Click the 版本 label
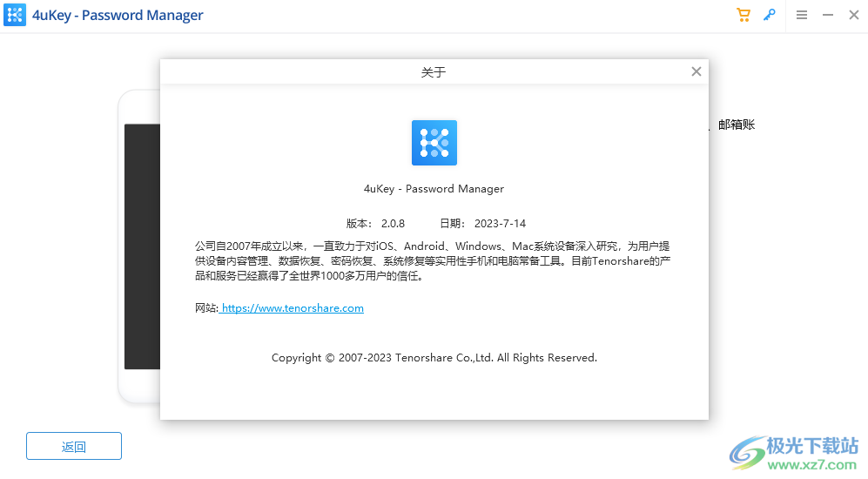 pyautogui.click(x=360, y=224)
